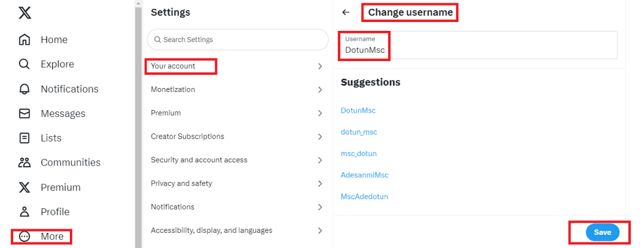This screenshot has height=248, width=644.
Task: Open Messages from the sidebar label
Action: pyautogui.click(x=63, y=113)
